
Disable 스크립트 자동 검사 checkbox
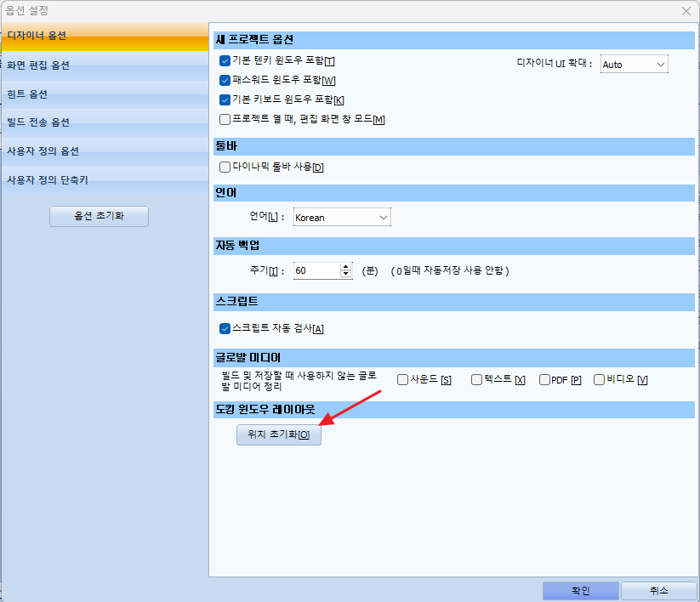(225, 329)
